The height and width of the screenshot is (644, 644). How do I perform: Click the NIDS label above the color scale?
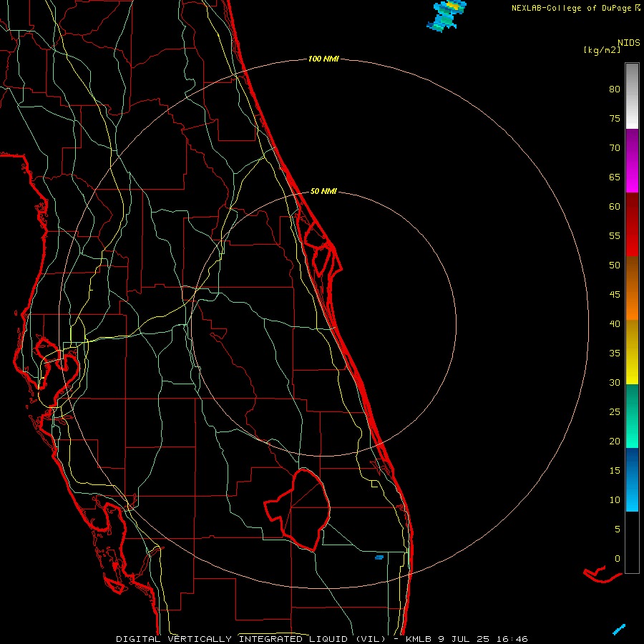coord(628,42)
